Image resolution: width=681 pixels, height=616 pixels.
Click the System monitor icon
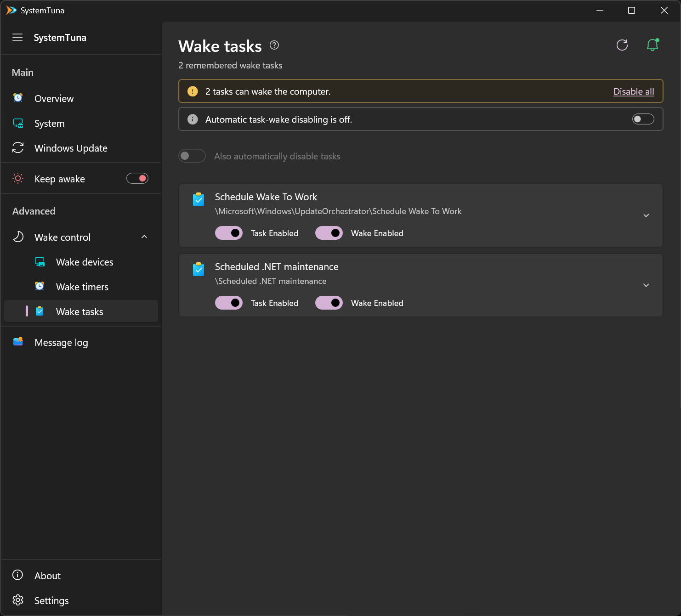(x=18, y=123)
